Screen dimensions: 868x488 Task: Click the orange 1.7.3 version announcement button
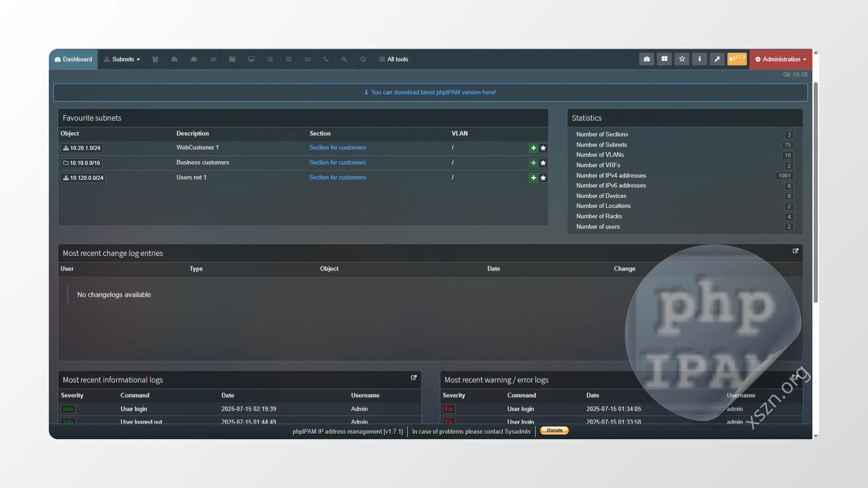click(737, 59)
